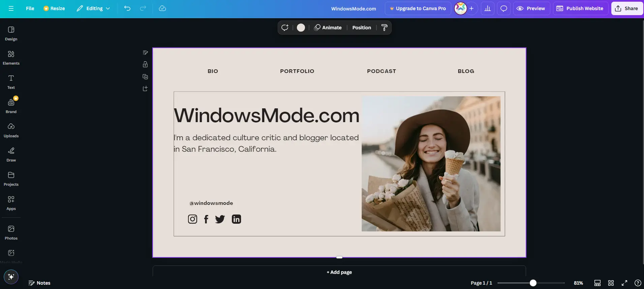The image size is (644, 289).
Task: Click the Page 1 / 1 indicator
Action: point(481,283)
